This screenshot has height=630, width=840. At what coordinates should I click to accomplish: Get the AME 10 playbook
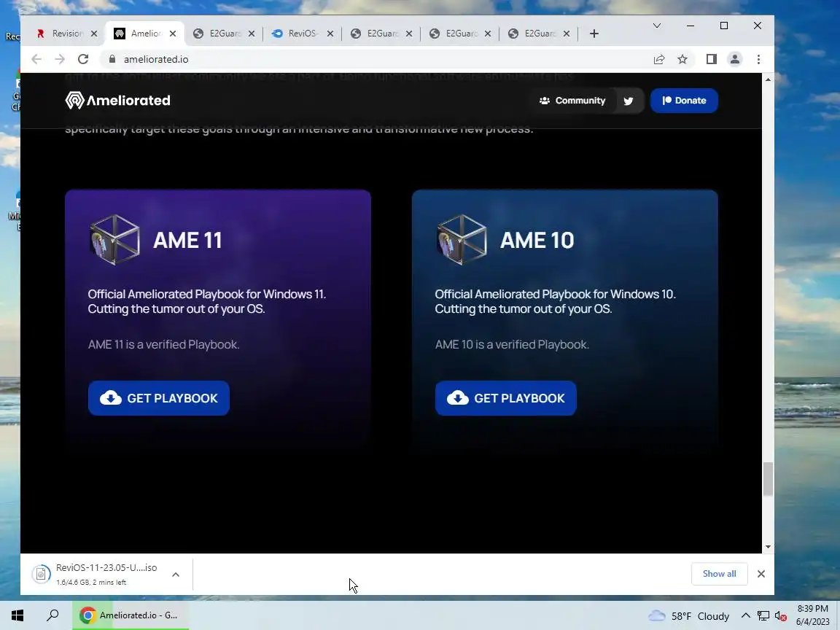[x=506, y=398]
